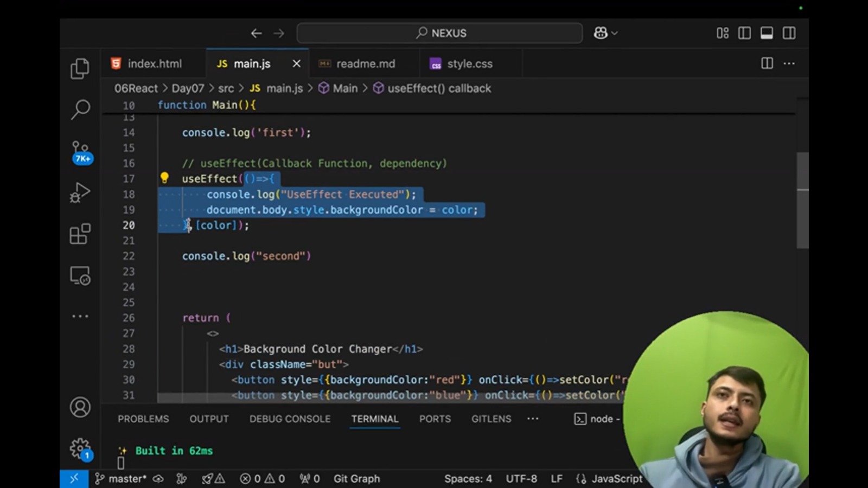Open editor More Actions ellipsis menu
Viewport: 868px width, 488px height.
[x=789, y=63]
